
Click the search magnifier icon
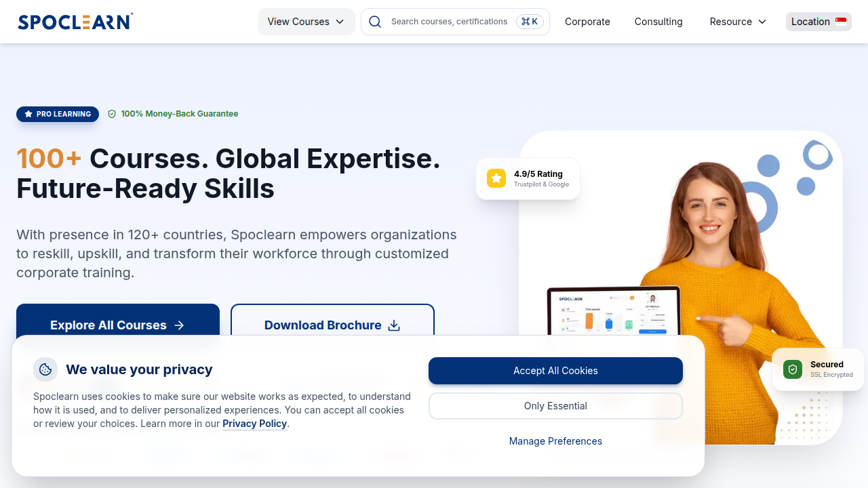pyautogui.click(x=375, y=22)
